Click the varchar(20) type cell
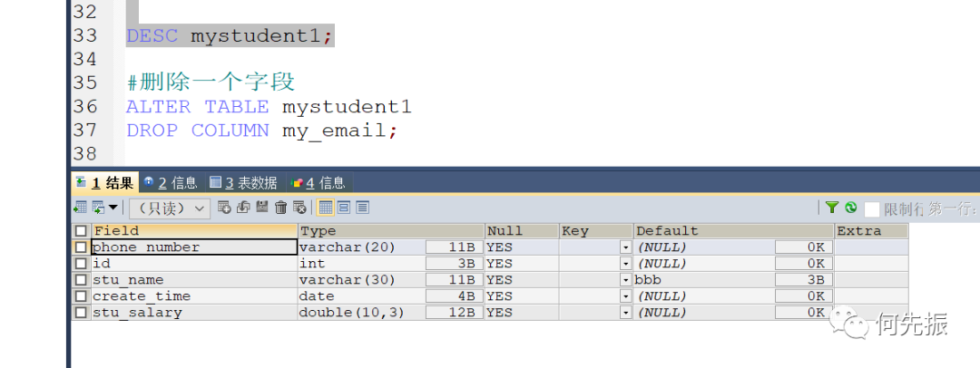Viewport: 980px width, 368px height. (x=361, y=247)
